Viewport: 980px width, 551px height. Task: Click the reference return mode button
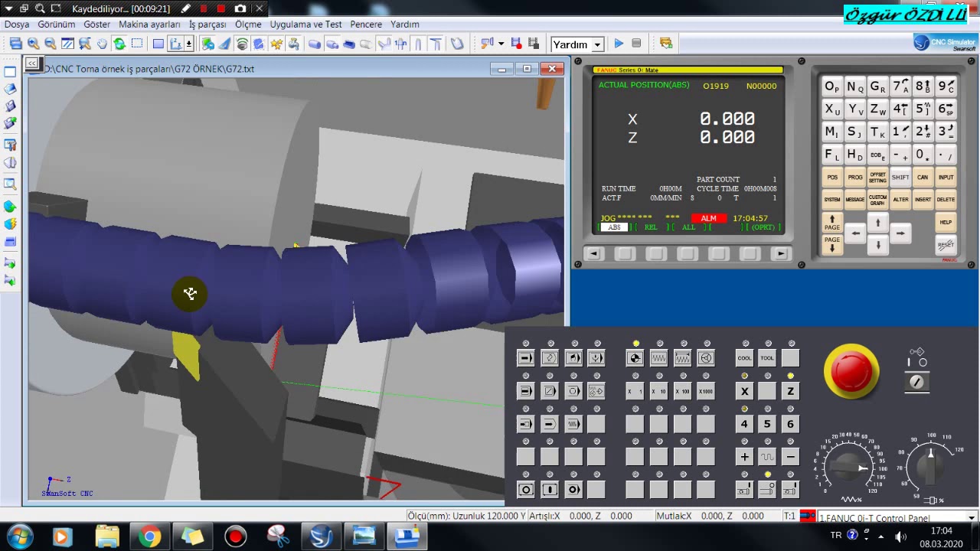pos(635,358)
